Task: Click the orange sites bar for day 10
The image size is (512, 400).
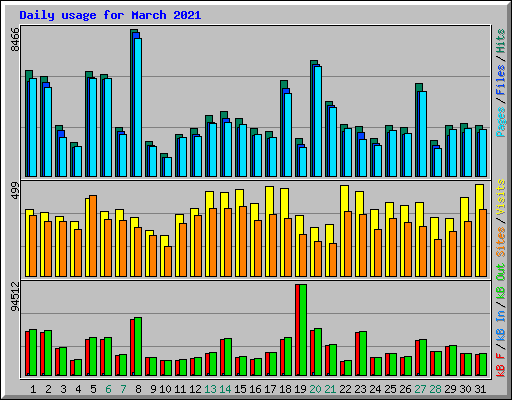Action: pyautogui.click(x=168, y=261)
